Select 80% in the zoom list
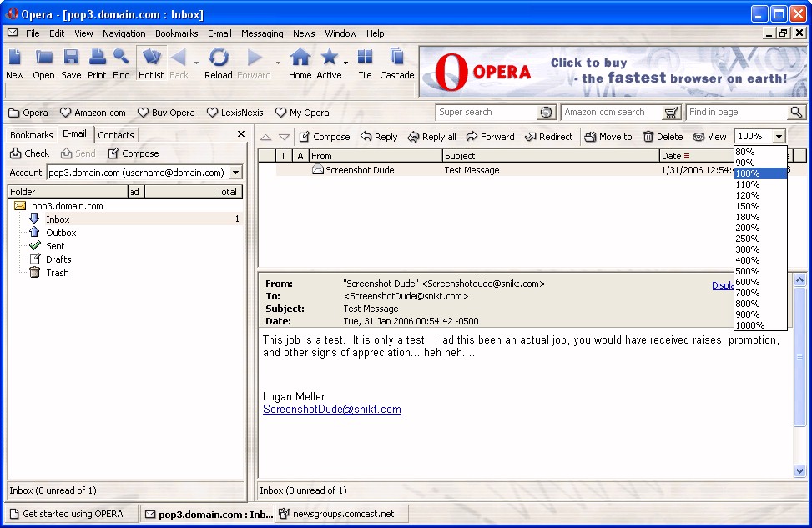The width and height of the screenshot is (812, 528). [x=760, y=152]
